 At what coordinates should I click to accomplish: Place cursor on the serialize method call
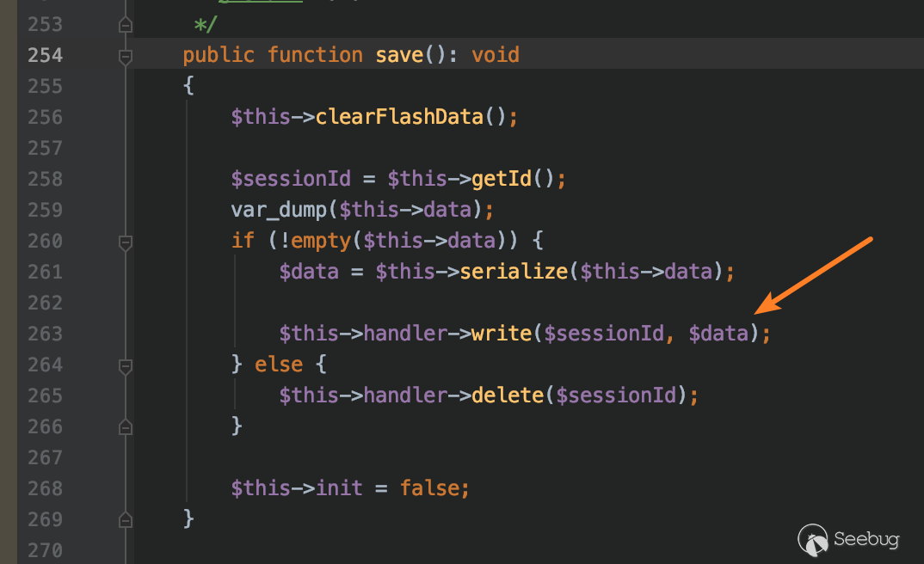(x=514, y=272)
